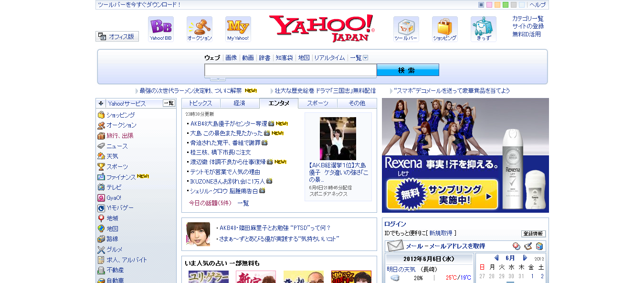Click the red star icon in the mail bar

click(517, 246)
